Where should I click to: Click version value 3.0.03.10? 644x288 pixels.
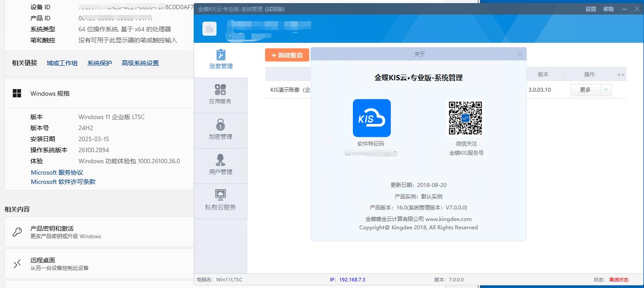(x=539, y=90)
